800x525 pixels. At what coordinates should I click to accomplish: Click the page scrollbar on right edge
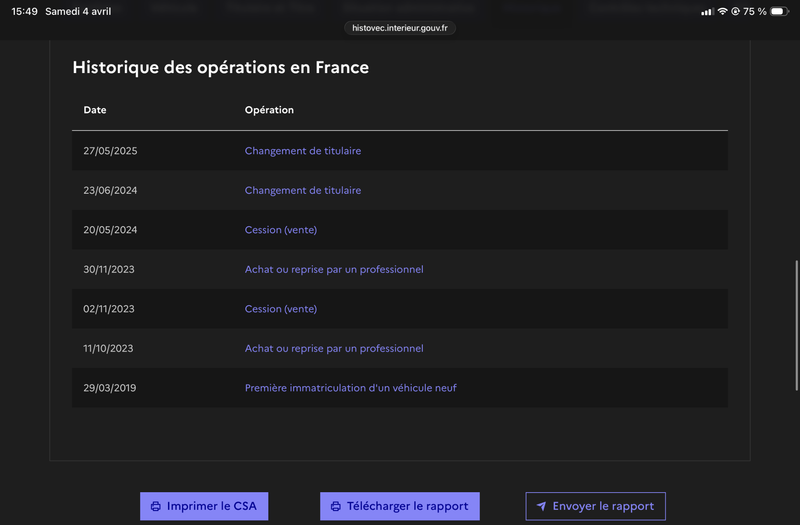[796, 325]
